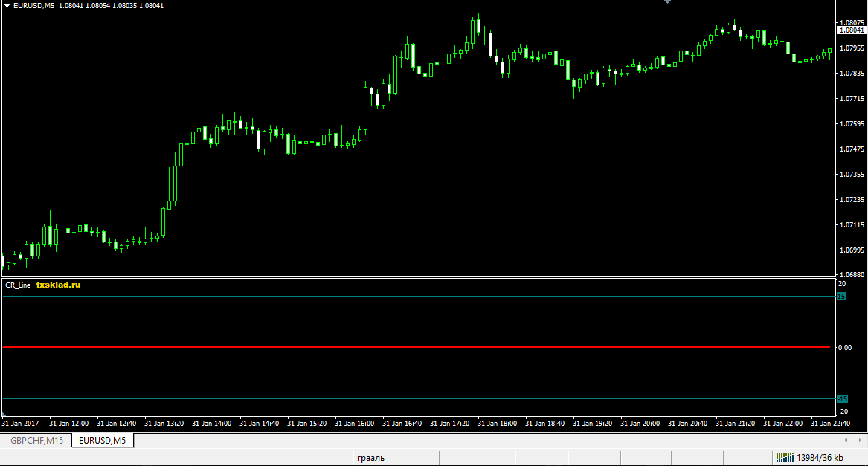Click the '31 Jan 20:00' time label

(x=640, y=424)
